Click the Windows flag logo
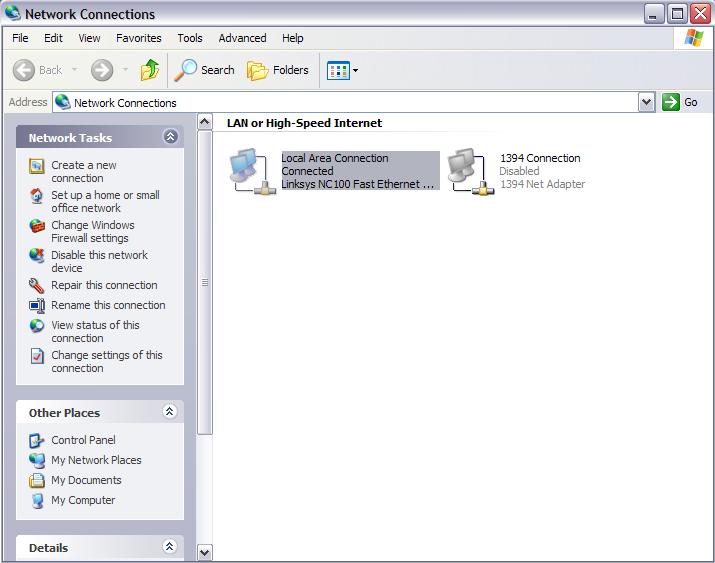Image resolution: width=715 pixels, height=563 pixels. click(694, 38)
